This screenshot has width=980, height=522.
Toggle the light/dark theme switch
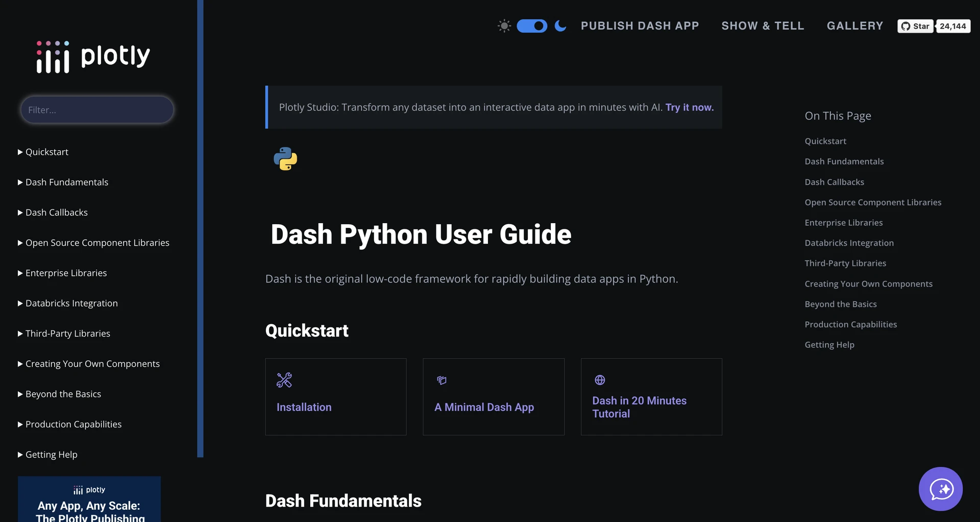[532, 26]
